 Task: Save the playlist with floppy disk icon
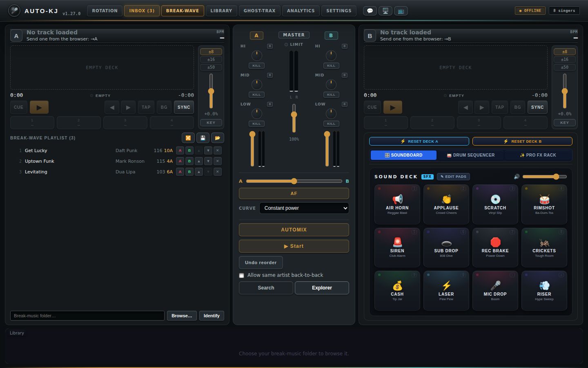click(203, 138)
